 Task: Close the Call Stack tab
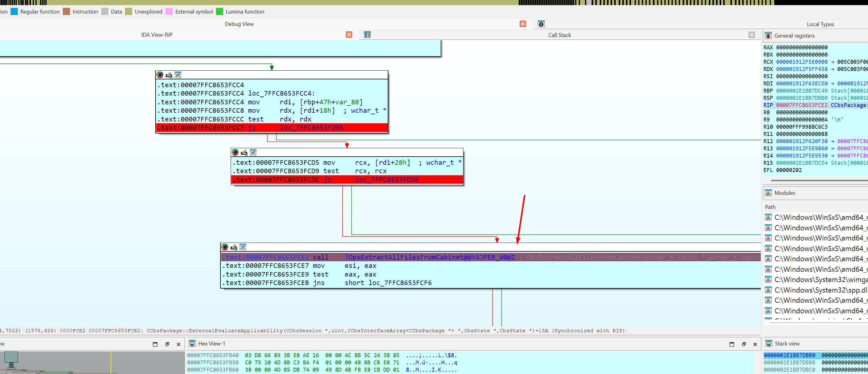751,35
